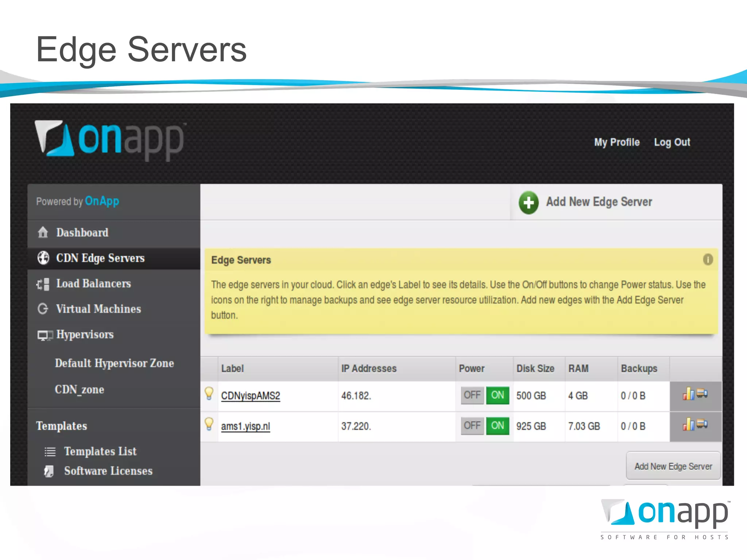Click Add New Edge Server header text
This screenshot has width=747, height=560.
pyautogui.click(x=599, y=202)
